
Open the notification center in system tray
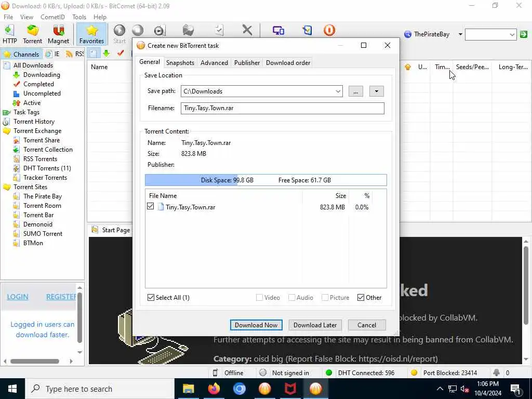(x=515, y=389)
